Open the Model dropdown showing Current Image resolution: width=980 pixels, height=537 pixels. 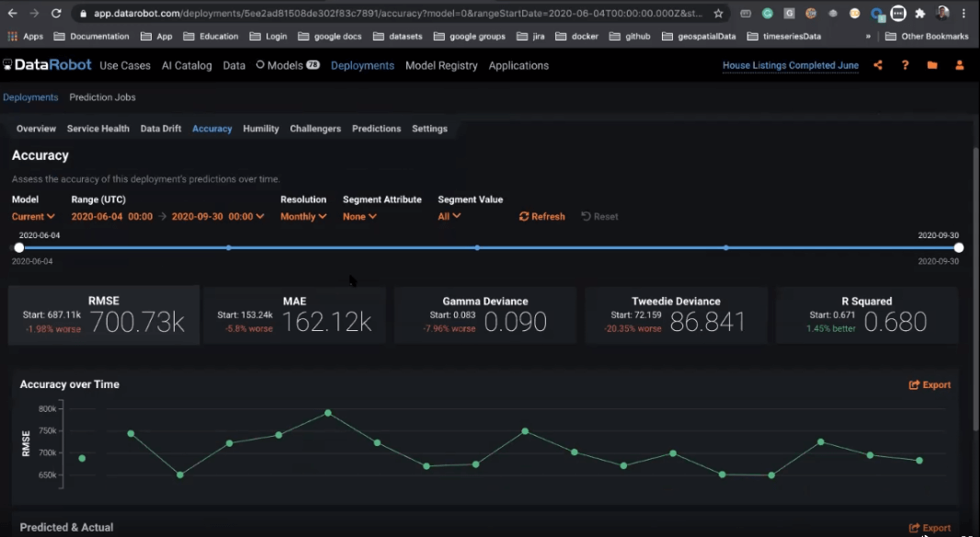(x=33, y=216)
